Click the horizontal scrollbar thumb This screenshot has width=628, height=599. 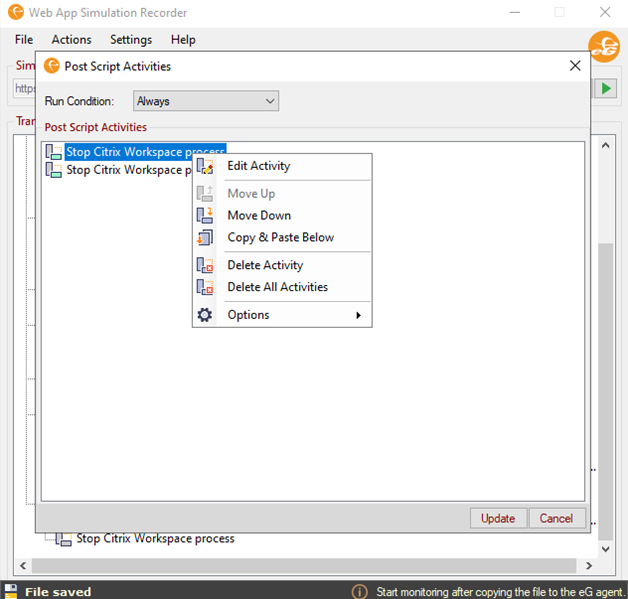304,566
